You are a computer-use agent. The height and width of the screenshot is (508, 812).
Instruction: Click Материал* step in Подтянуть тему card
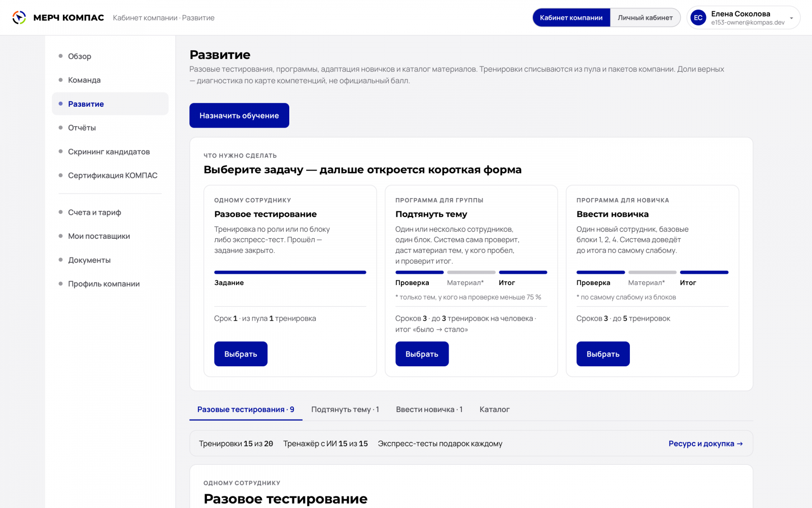click(465, 283)
